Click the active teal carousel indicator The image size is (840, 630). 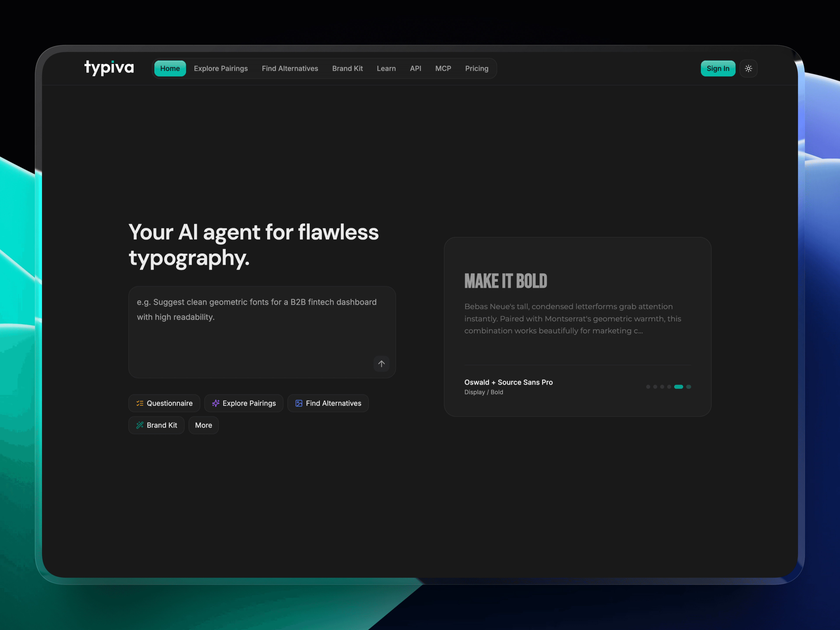coord(678,387)
